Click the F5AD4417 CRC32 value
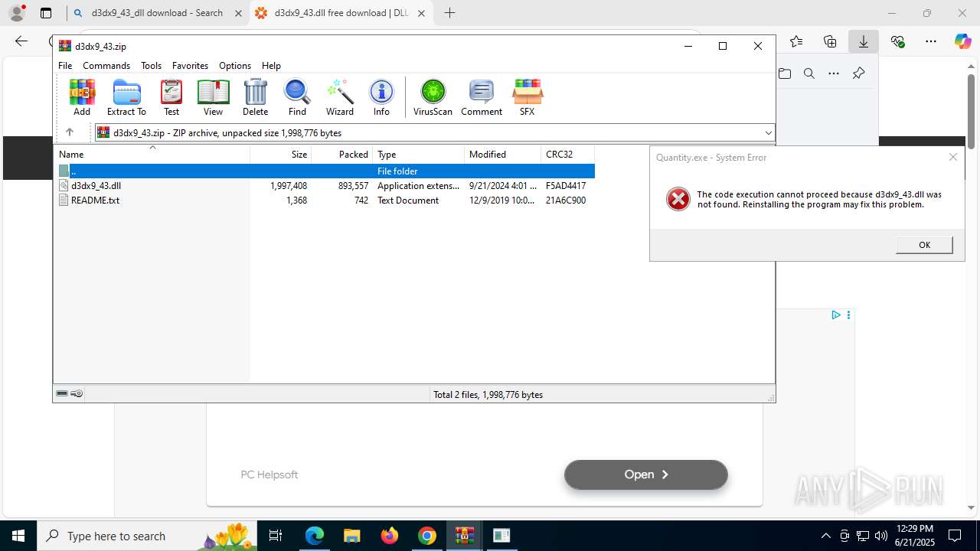 point(566,185)
